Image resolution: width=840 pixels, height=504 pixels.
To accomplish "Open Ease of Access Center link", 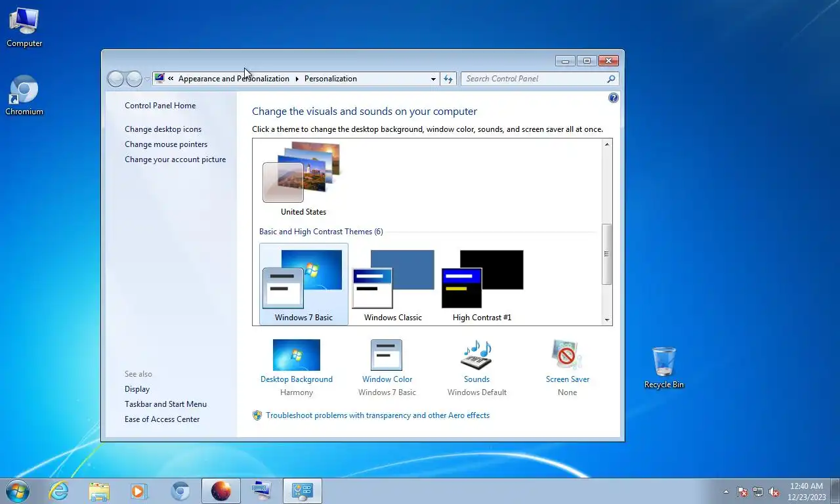I will [x=162, y=419].
